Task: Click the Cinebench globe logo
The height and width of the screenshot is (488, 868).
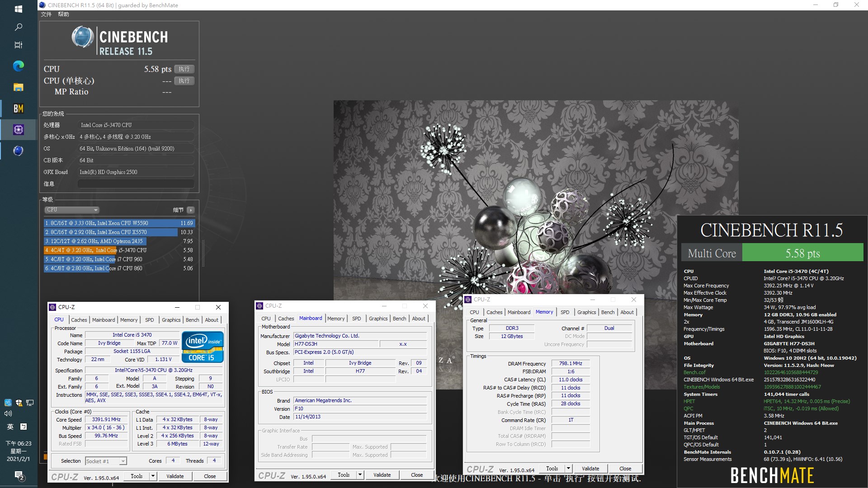Action: pos(83,37)
